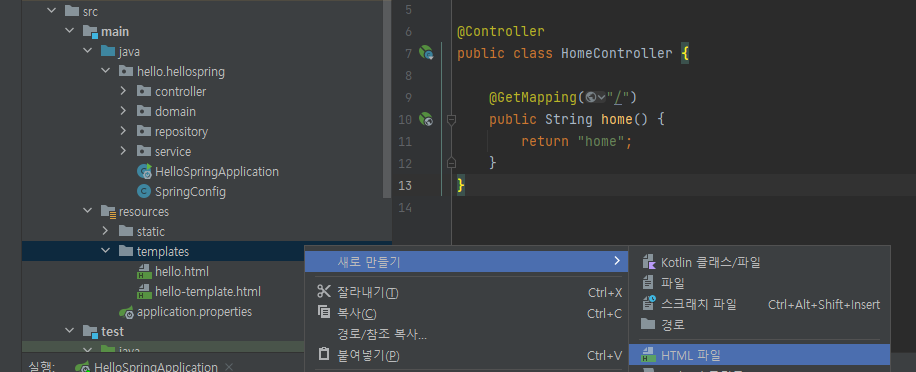
Task: Select the src folder icon
Action: [72, 11]
